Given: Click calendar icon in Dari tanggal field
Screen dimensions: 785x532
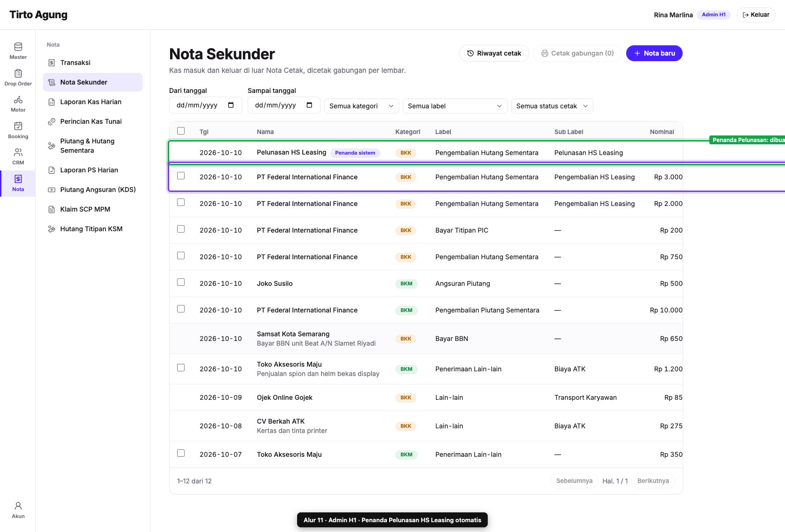Looking at the screenshot, I should click(x=231, y=105).
